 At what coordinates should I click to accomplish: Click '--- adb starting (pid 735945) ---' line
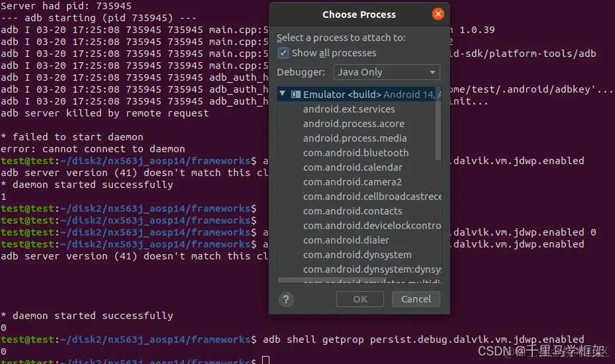click(99, 18)
